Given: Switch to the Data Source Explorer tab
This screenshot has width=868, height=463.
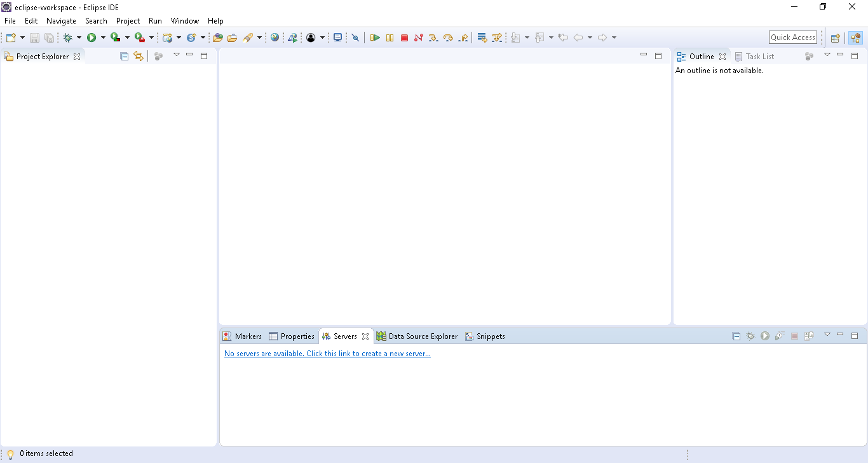Looking at the screenshot, I should [x=417, y=336].
